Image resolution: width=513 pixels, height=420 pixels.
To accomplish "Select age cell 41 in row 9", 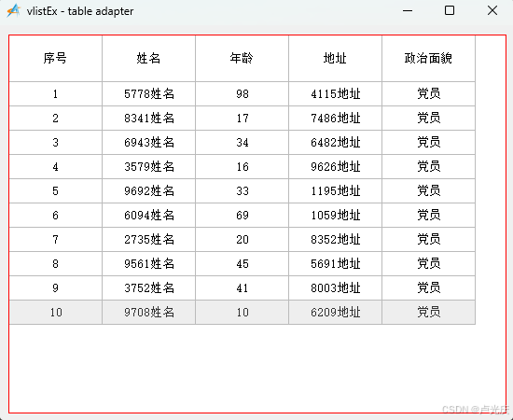I will [243, 287].
